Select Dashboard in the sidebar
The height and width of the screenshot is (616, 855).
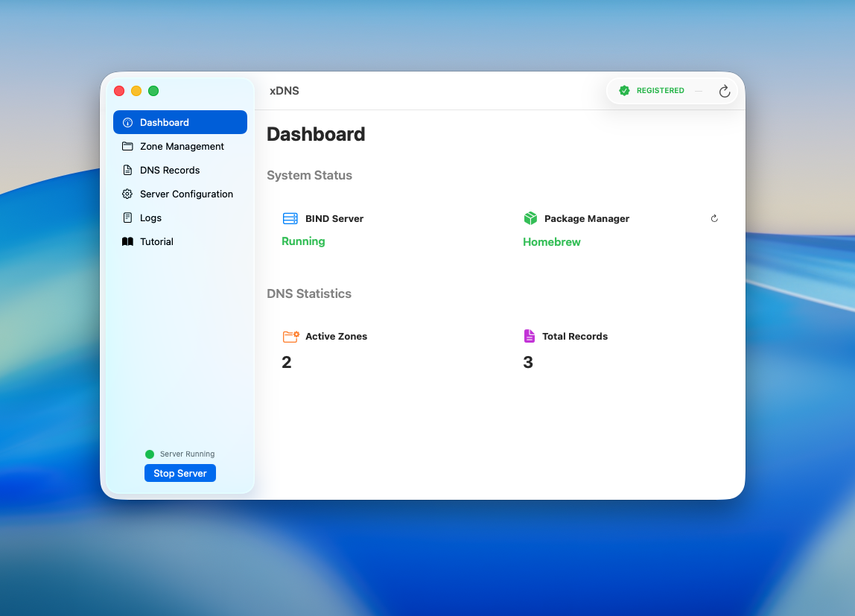pyautogui.click(x=179, y=122)
